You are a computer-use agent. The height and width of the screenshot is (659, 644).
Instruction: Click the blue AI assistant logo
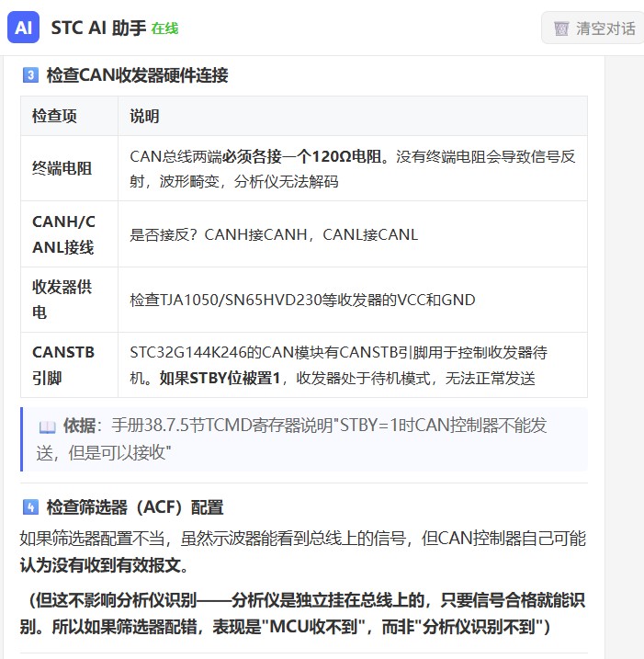(24, 28)
